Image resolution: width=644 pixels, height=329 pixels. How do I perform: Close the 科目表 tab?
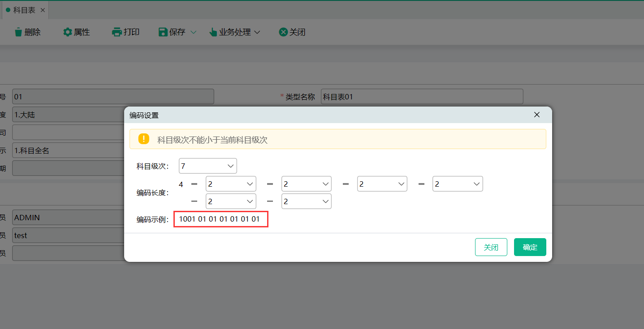[x=43, y=10]
